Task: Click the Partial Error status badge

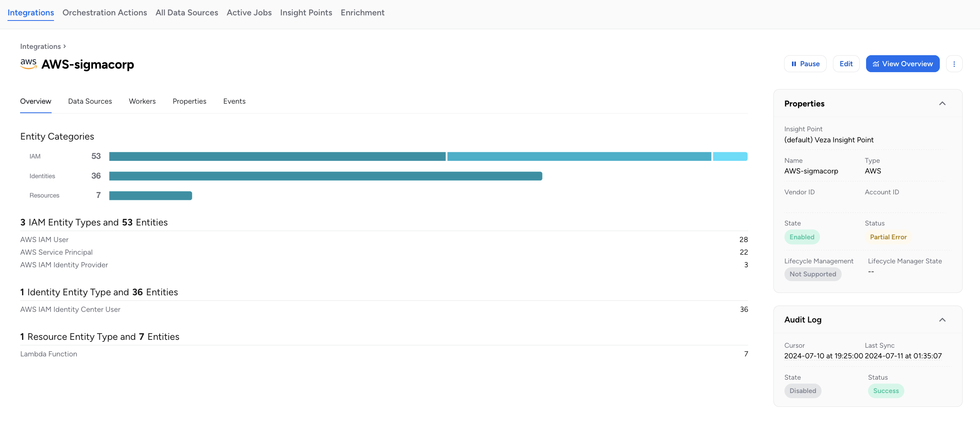Action: tap(888, 237)
